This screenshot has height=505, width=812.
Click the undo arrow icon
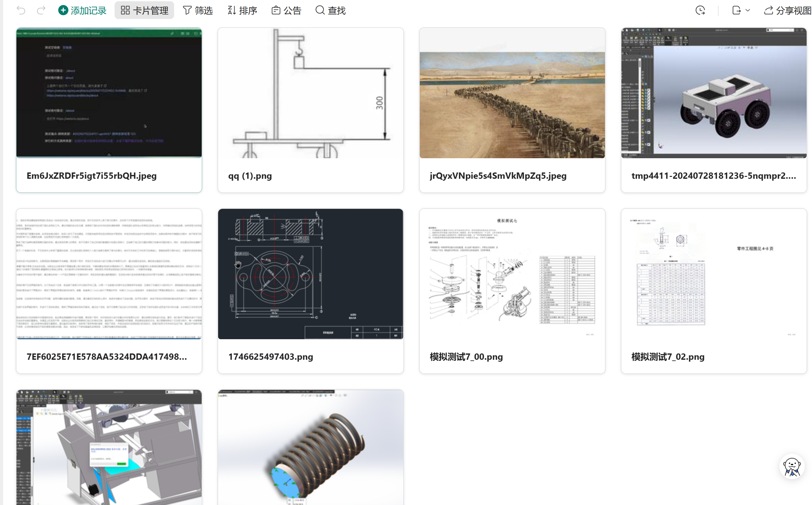pyautogui.click(x=21, y=10)
